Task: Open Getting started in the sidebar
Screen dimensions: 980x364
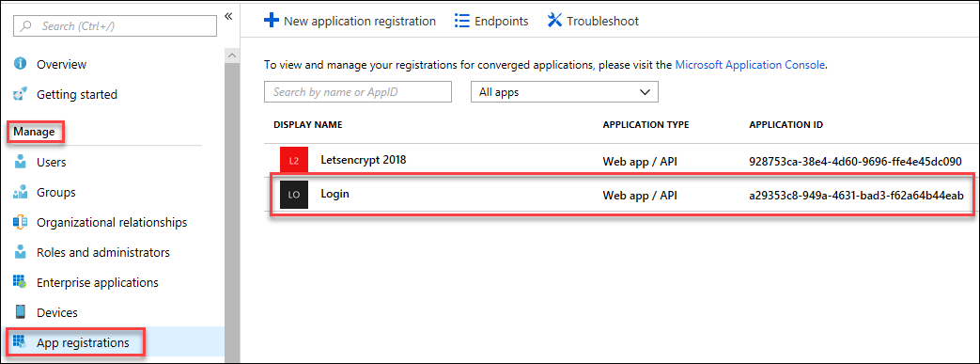Action: tap(77, 94)
